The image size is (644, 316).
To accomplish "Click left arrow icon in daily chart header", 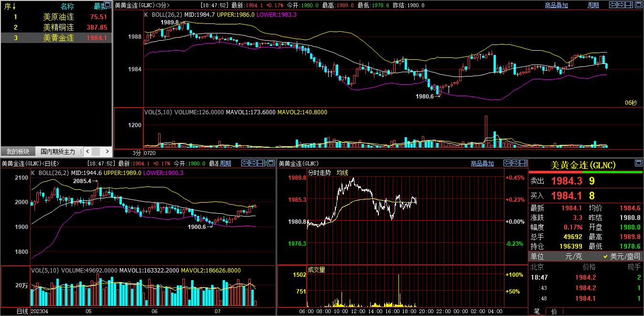I will pyautogui.click(x=245, y=163).
